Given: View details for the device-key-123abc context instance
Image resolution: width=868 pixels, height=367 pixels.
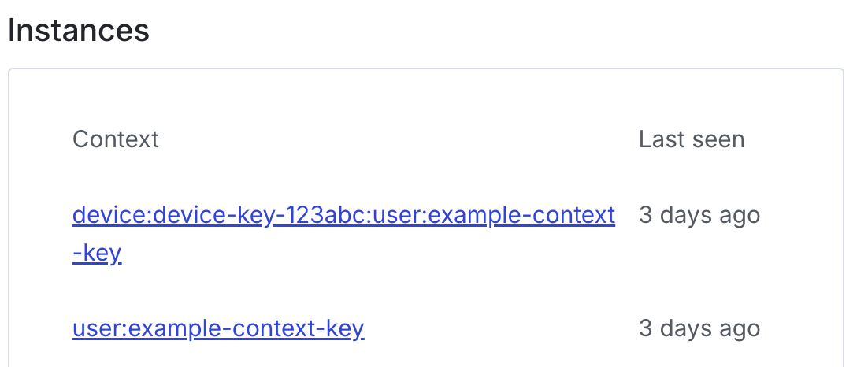Looking at the screenshot, I should click(343, 215).
